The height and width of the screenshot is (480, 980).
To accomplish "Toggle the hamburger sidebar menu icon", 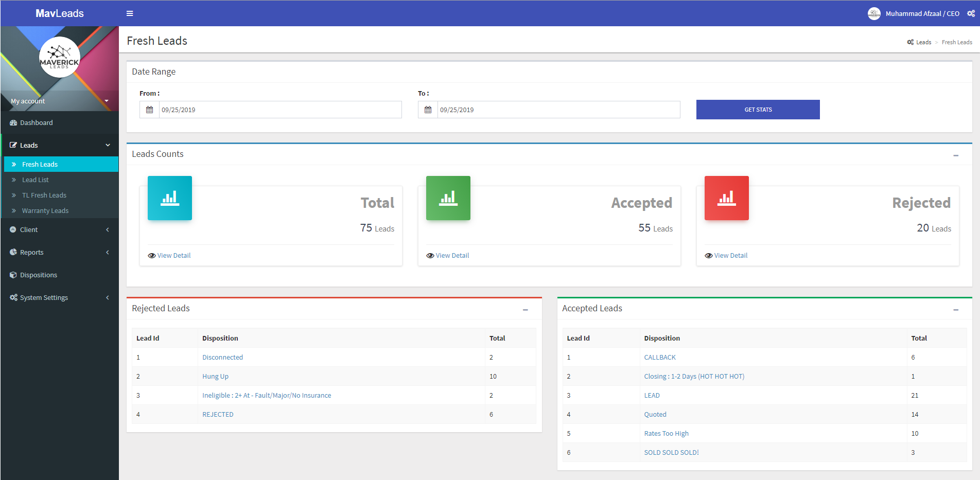I will [x=130, y=13].
